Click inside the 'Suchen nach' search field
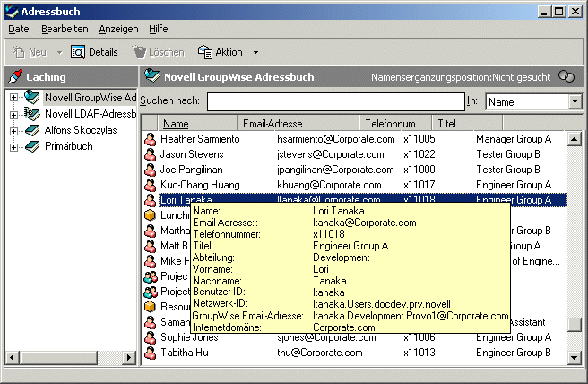 pyautogui.click(x=335, y=102)
